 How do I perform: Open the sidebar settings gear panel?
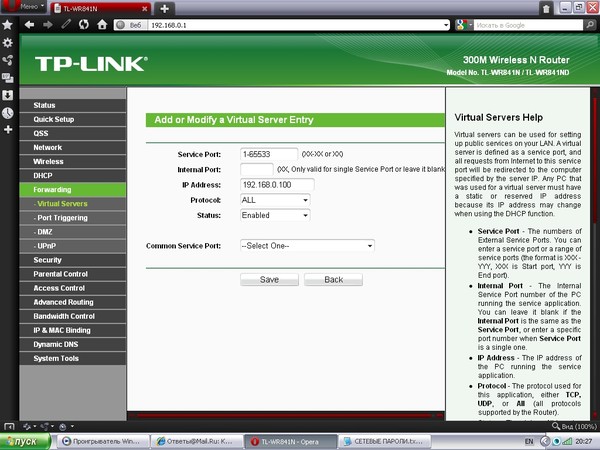[x=7, y=43]
